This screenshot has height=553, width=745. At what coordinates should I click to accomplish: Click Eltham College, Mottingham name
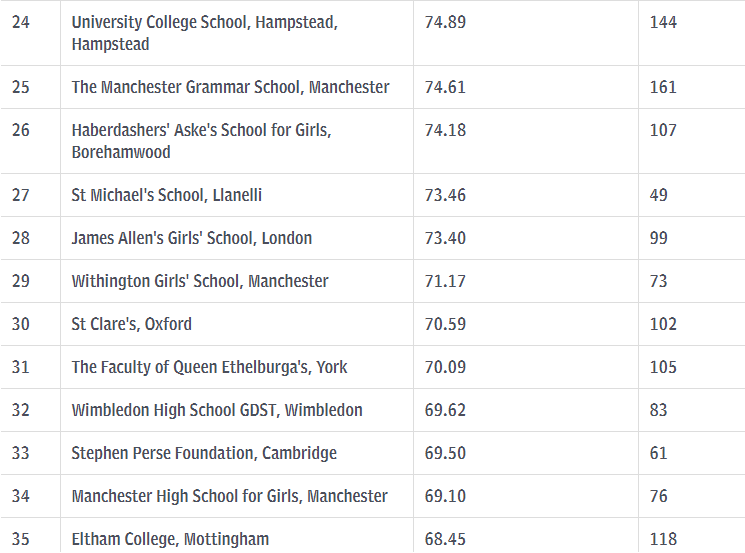click(170, 539)
